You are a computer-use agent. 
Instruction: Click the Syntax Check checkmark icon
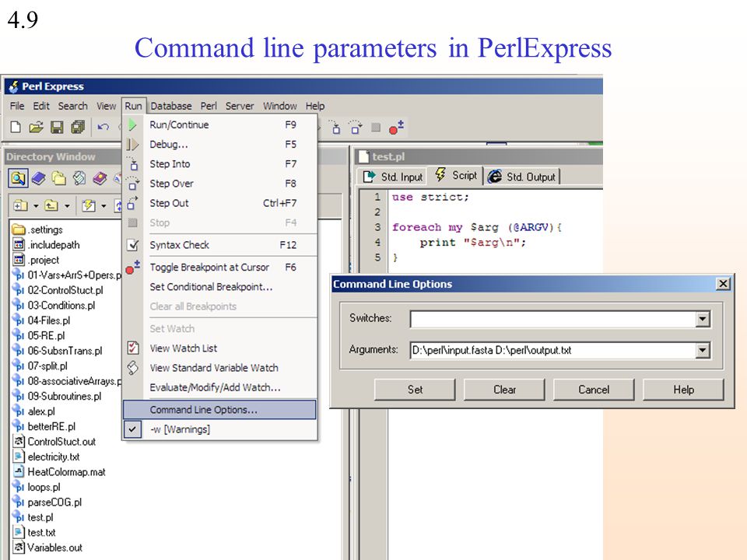click(x=133, y=245)
